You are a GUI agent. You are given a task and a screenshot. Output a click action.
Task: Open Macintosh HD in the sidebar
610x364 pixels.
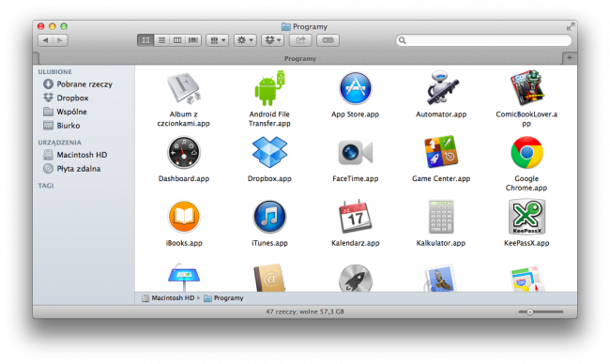coord(82,155)
